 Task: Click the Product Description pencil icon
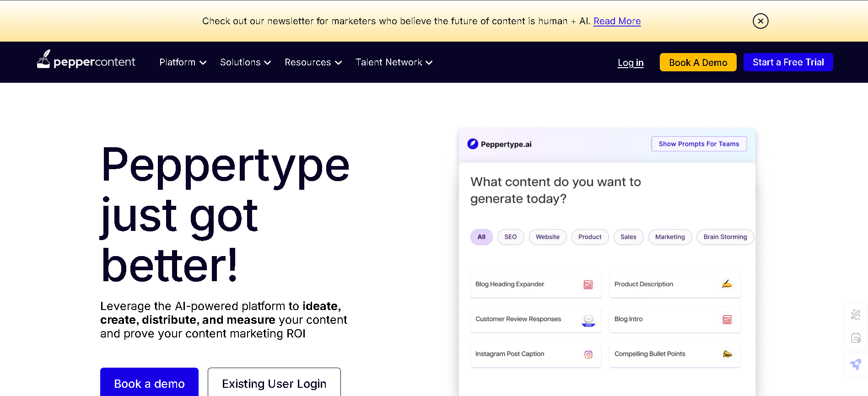727,284
